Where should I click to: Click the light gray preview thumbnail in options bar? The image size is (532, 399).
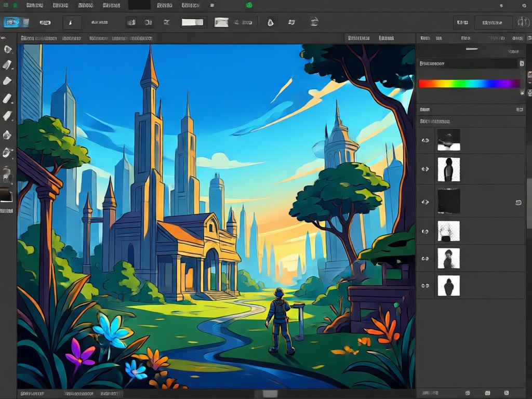point(221,22)
